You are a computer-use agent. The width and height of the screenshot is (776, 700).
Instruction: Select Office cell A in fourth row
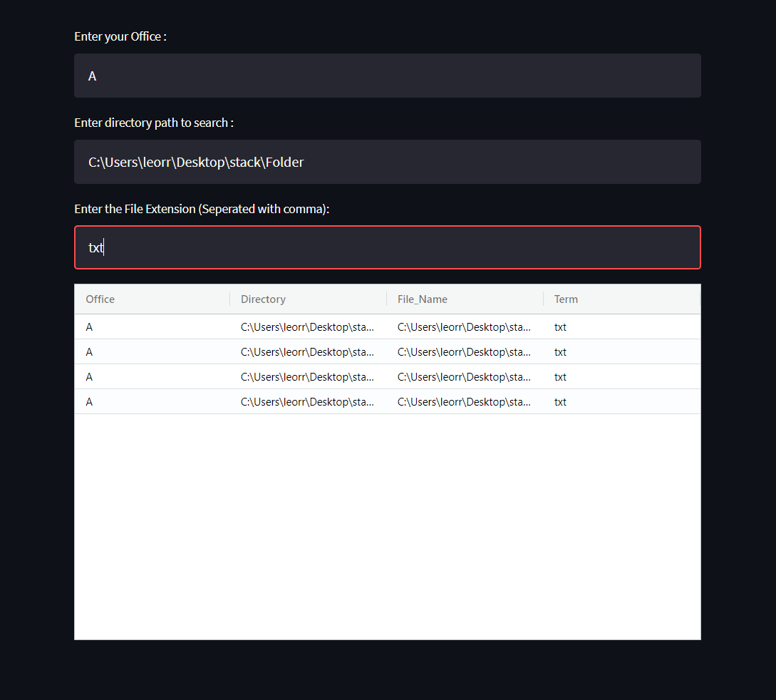[x=152, y=402]
